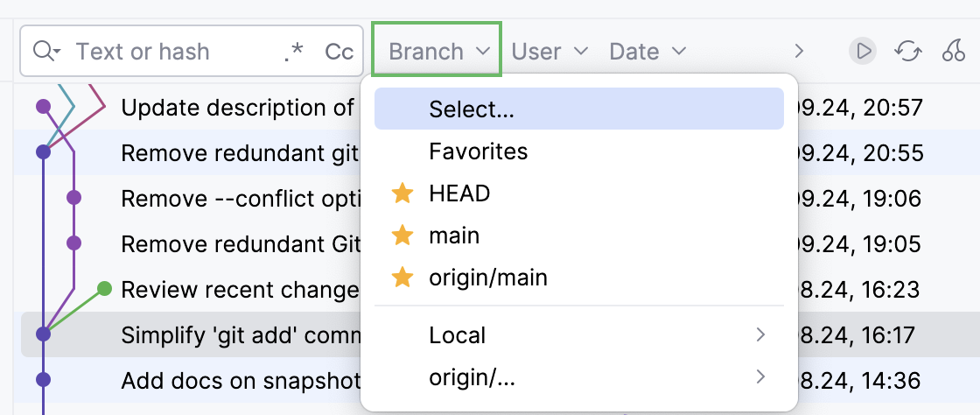Click the cherry-pick icon
The width and height of the screenshot is (980, 415).
tap(953, 52)
